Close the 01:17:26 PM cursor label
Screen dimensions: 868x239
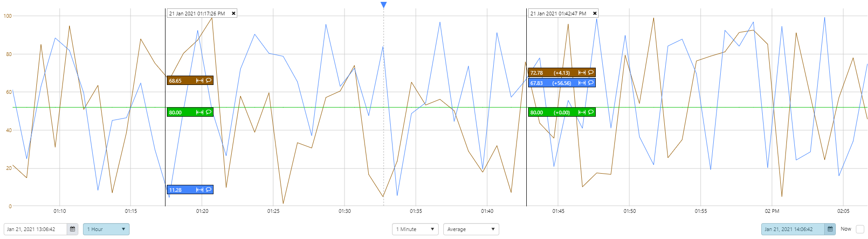click(x=234, y=14)
